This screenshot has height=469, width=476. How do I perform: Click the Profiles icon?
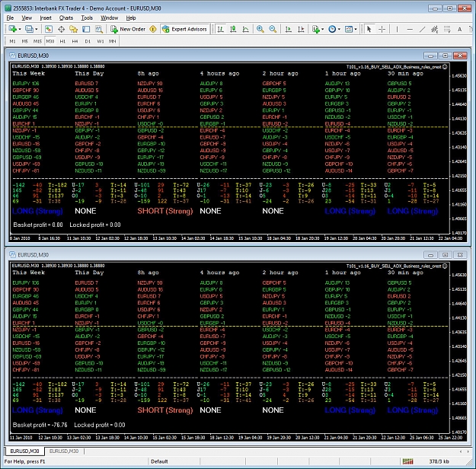coord(29,29)
